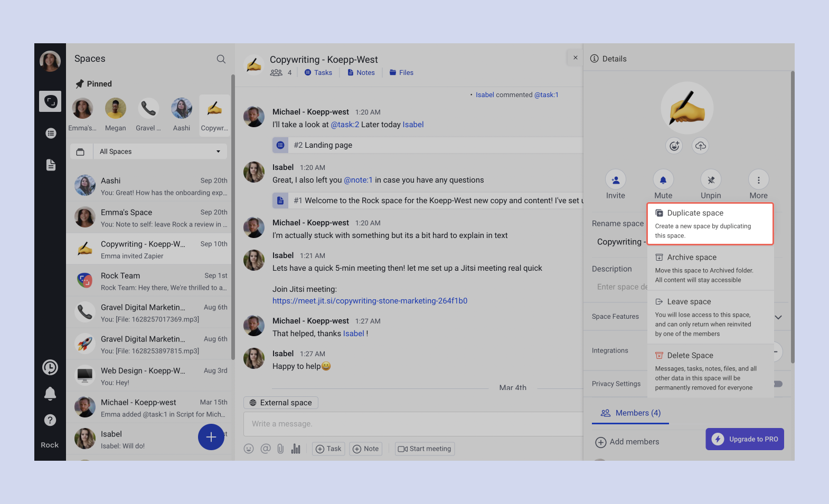
Task: Open the emoji picker in message toolbar
Action: [x=249, y=449]
